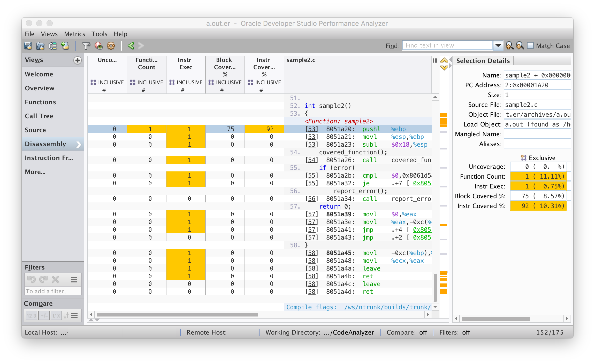Click the Inclusive icon under Instr Exec
The image size is (595, 364).
click(x=172, y=82)
